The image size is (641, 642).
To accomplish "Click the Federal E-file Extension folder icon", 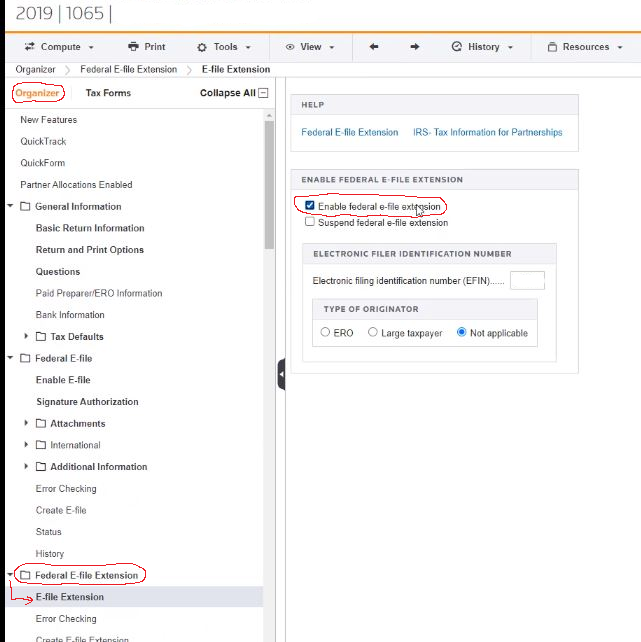I will point(25,575).
